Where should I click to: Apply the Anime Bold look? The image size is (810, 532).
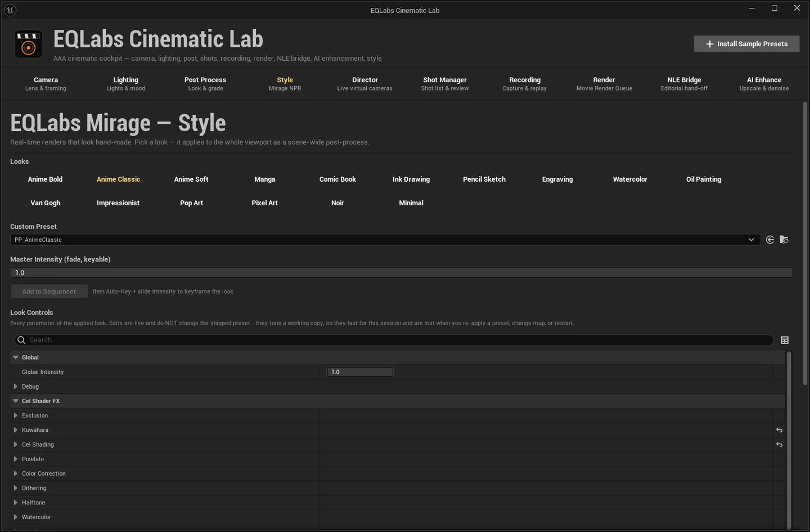tap(45, 179)
